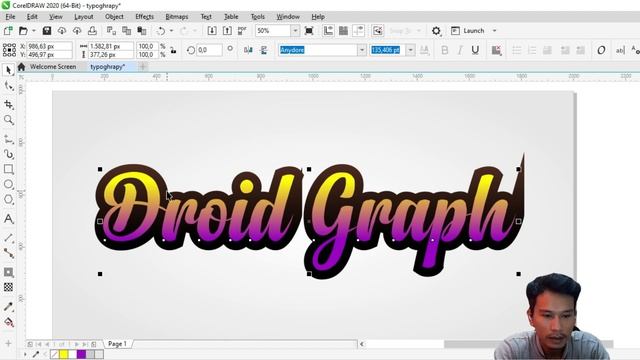Open the Effects menu
This screenshot has width=640, height=360.
pyautogui.click(x=144, y=17)
